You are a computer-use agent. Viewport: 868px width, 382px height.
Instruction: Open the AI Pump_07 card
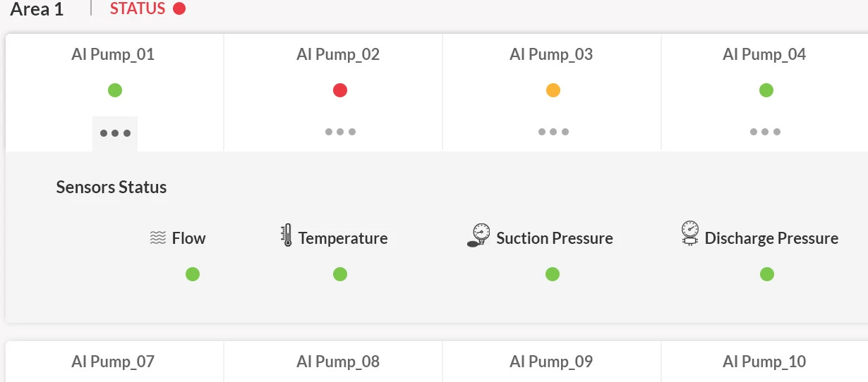pos(115,362)
